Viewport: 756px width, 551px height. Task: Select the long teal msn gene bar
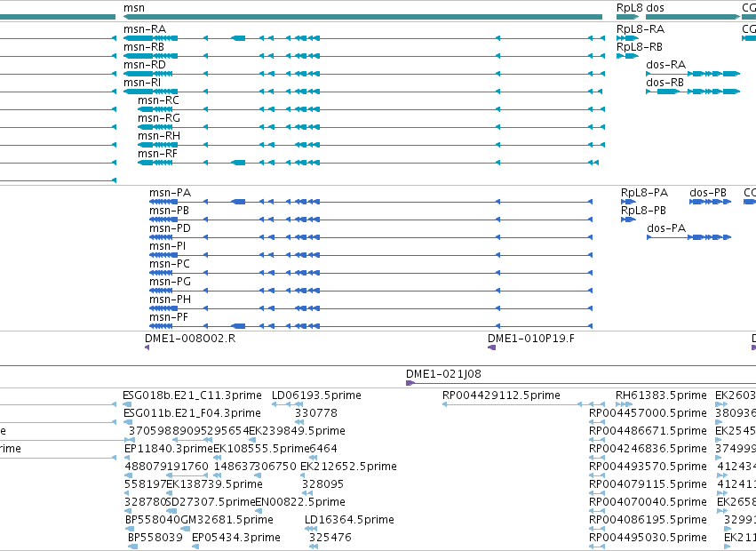coord(362,17)
